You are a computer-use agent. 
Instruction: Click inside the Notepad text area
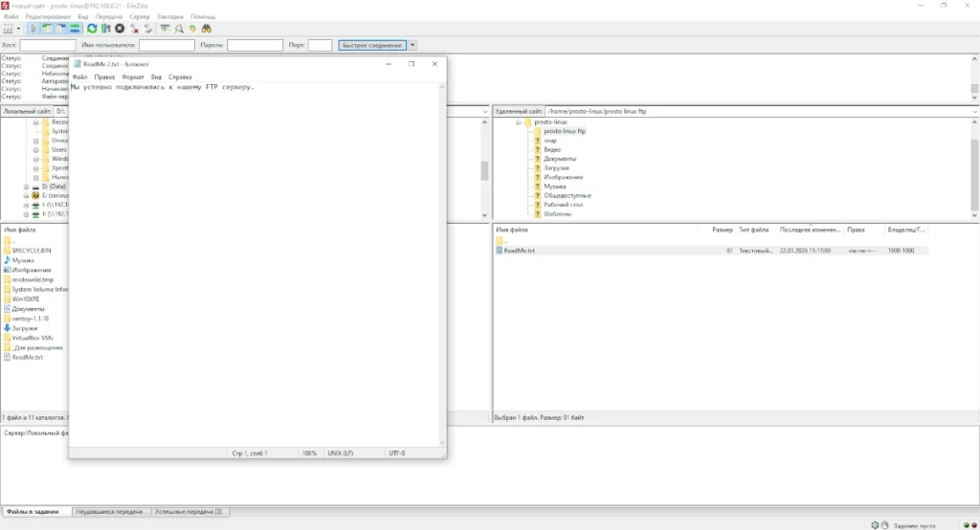click(253, 262)
